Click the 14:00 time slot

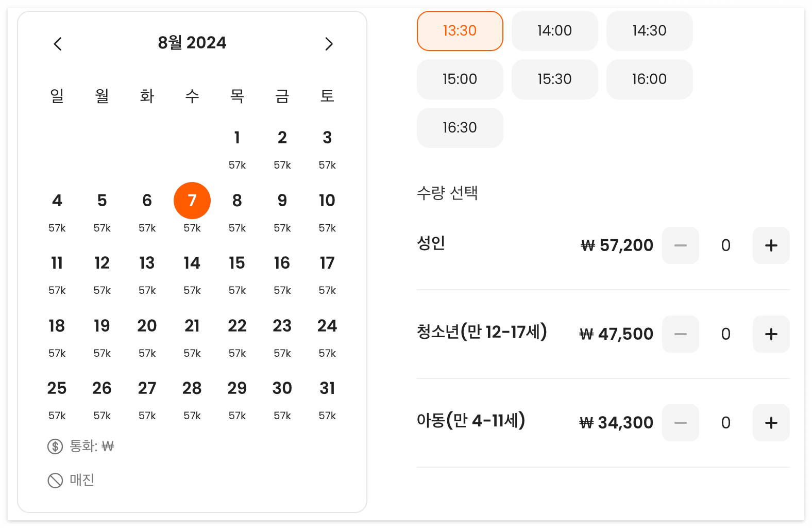[554, 31]
